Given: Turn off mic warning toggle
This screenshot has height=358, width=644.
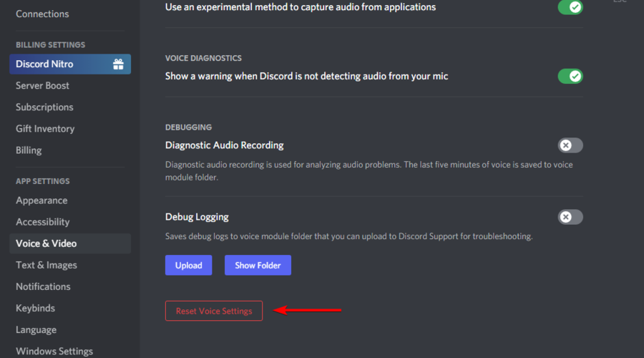Looking at the screenshot, I should pos(570,76).
